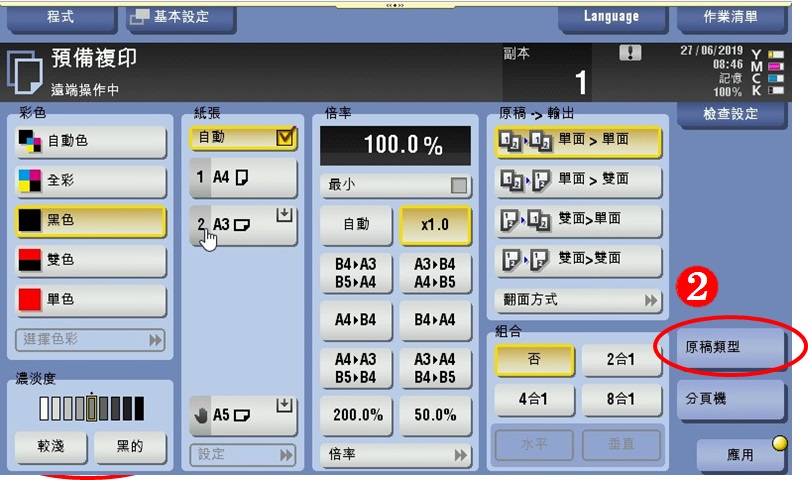Screen dimensions: 808x480
Task: Select 雙色 two-color mode
Action: point(91,260)
